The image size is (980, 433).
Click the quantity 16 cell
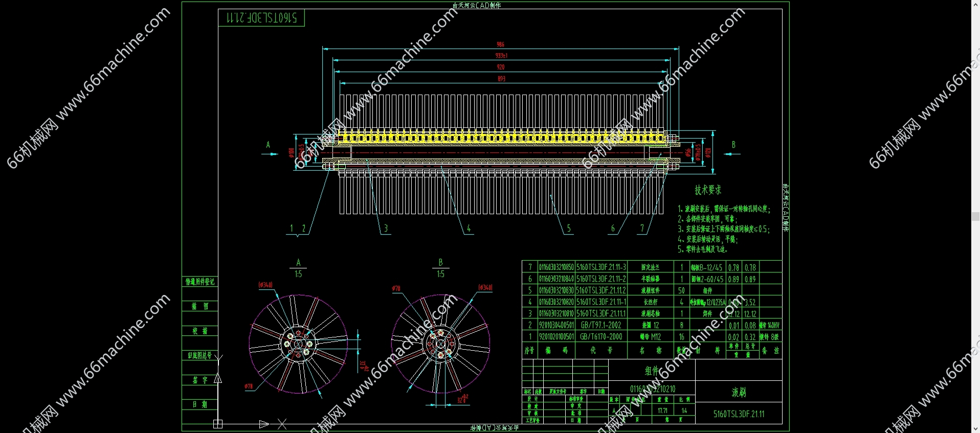point(681,337)
